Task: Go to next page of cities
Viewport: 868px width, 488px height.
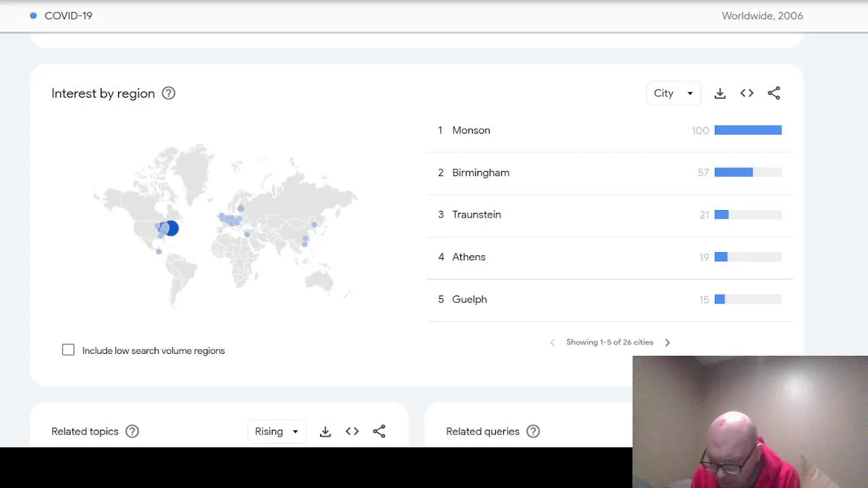Action: (x=667, y=342)
